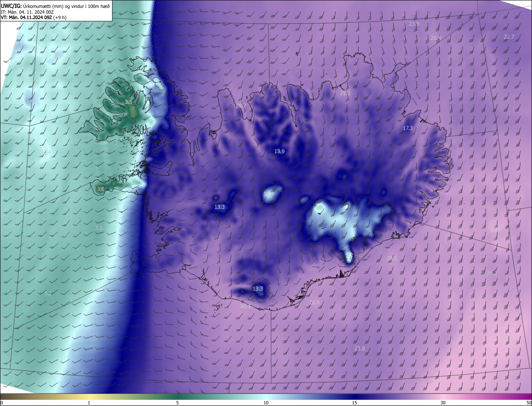
Task: Click the 22.7 value label on the map
Action: point(509,37)
